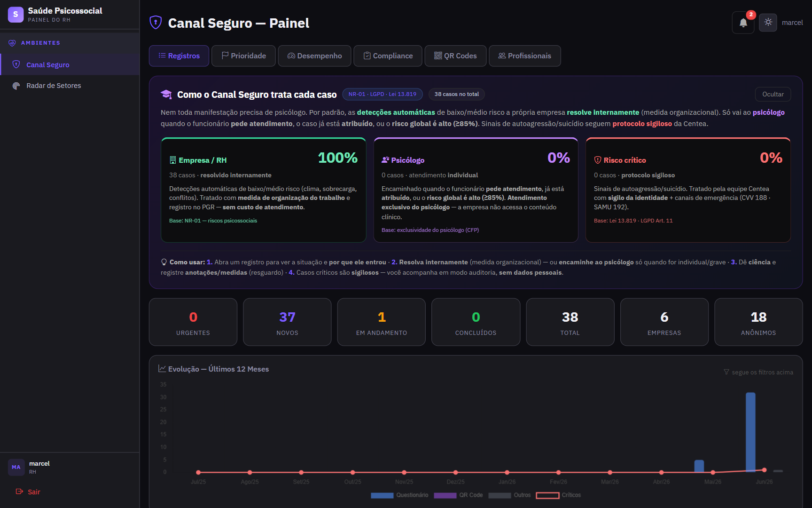
Task: Click 'Base: Lei 13.819 · LGPD Art. 11' text
Action: click(x=633, y=221)
